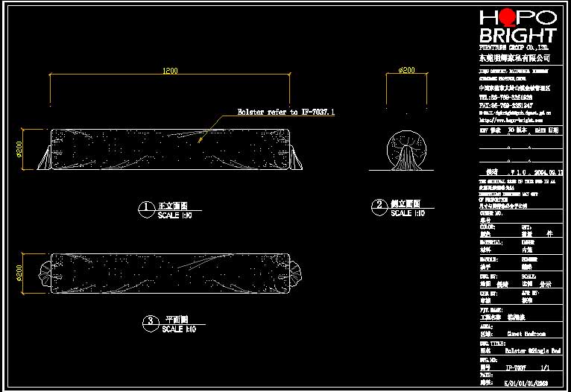Click the TEL phone number line

click(x=506, y=98)
